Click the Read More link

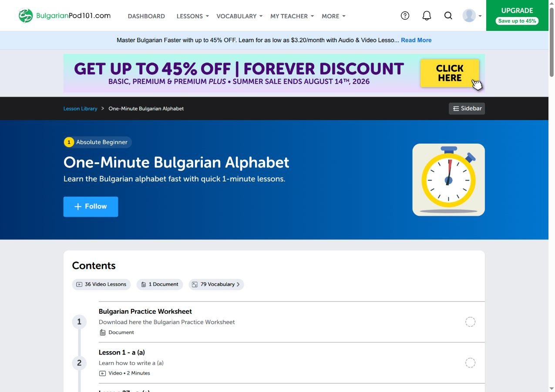416,40
